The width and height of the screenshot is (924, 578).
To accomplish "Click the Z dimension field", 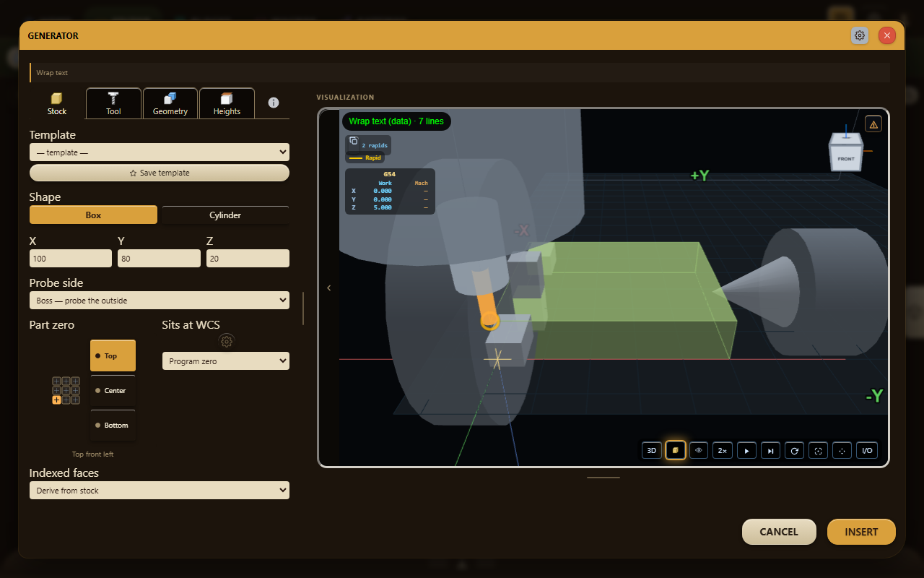I will [x=248, y=259].
